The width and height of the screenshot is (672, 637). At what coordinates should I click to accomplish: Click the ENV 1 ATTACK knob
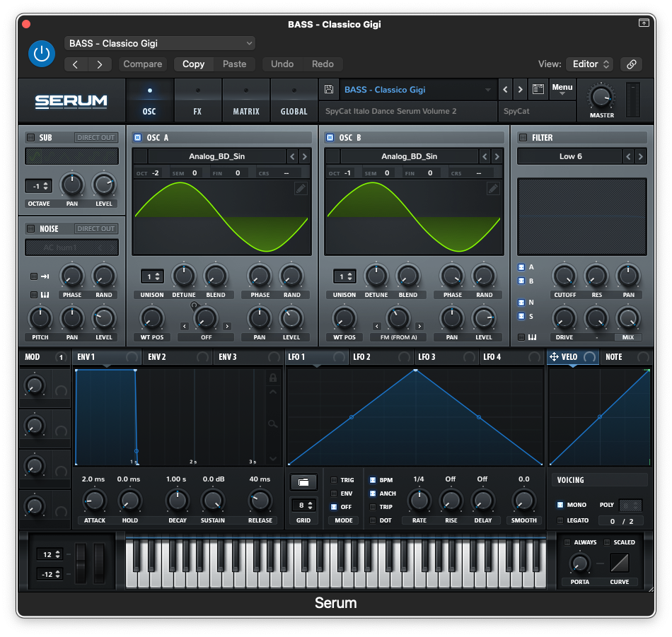94,501
